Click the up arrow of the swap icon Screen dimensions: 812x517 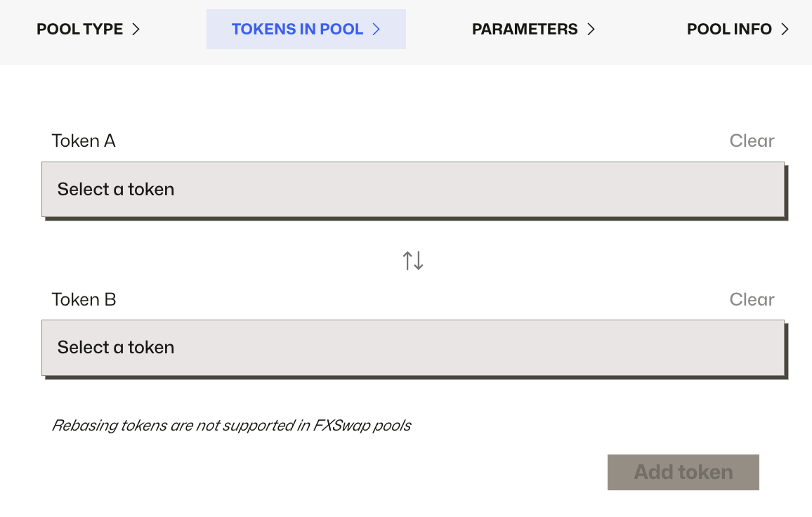[407, 260]
